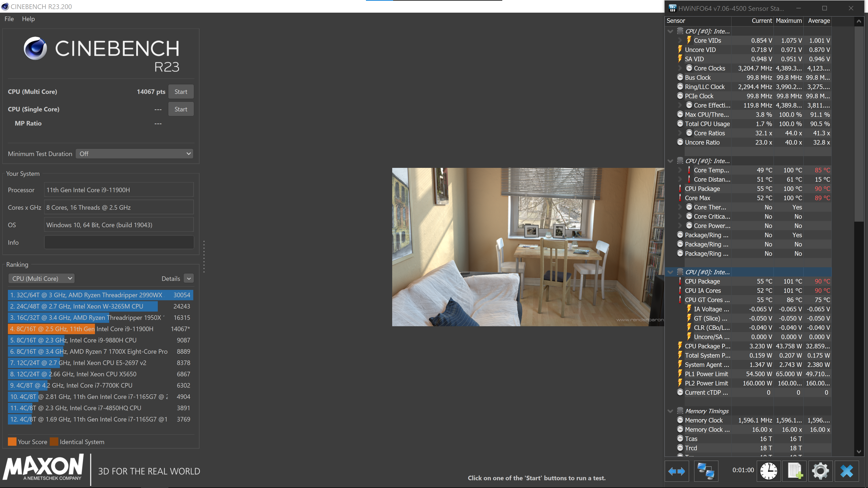This screenshot has width=868, height=488.
Task: Click the Maximum column header in HWiNFO
Action: (788, 21)
